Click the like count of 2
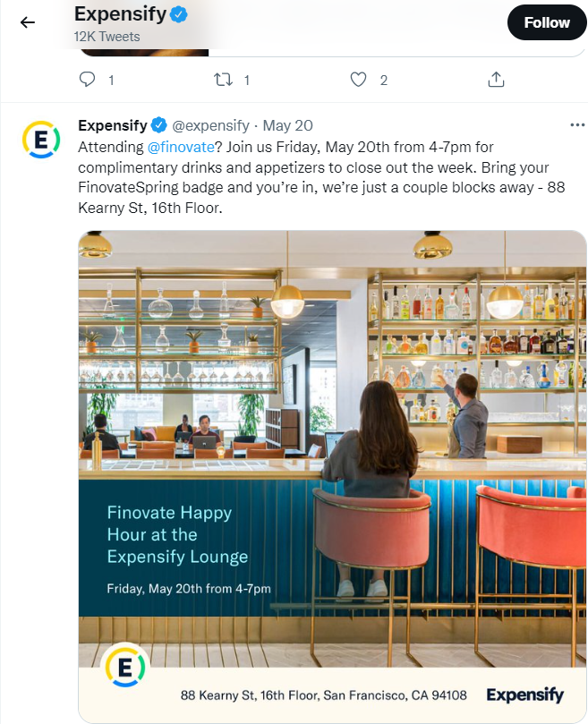588x724 pixels. [x=383, y=80]
